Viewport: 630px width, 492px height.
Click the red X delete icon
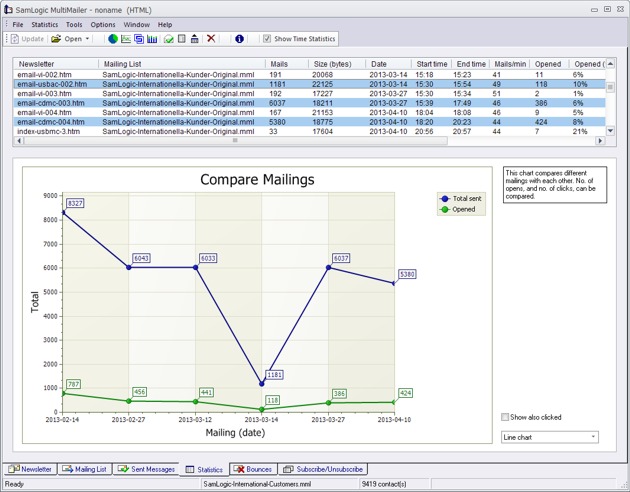tap(211, 39)
